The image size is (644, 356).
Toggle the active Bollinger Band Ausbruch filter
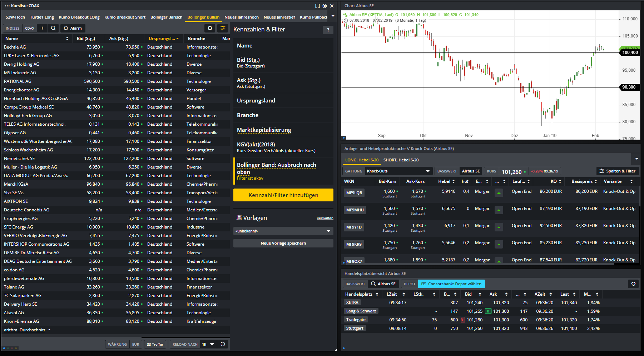point(283,171)
